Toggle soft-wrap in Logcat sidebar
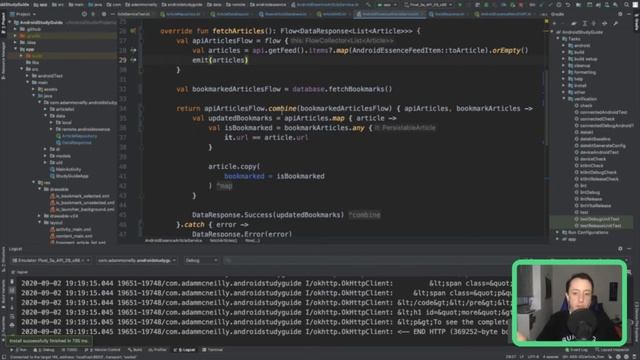The width and height of the screenshot is (640, 360). click(12, 317)
